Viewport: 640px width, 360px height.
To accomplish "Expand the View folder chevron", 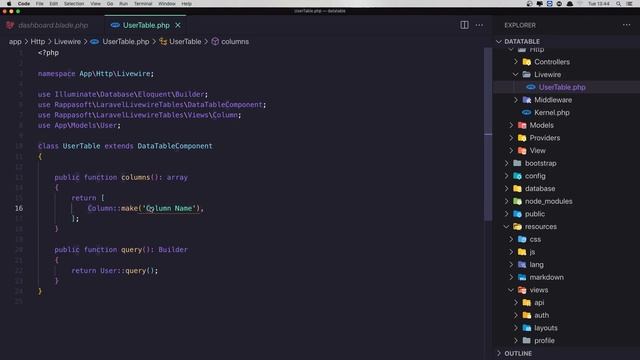I will (511, 150).
